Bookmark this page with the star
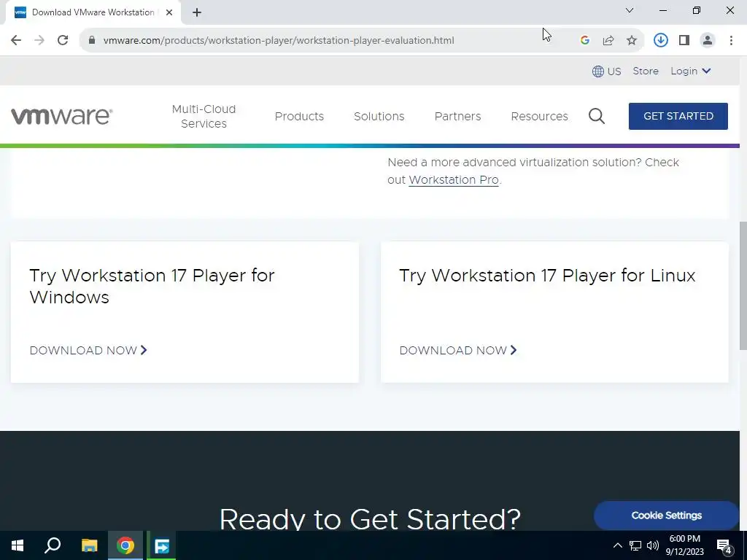Image resolution: width=747 pixels, height=560 pixels. (x=632, y=41)
